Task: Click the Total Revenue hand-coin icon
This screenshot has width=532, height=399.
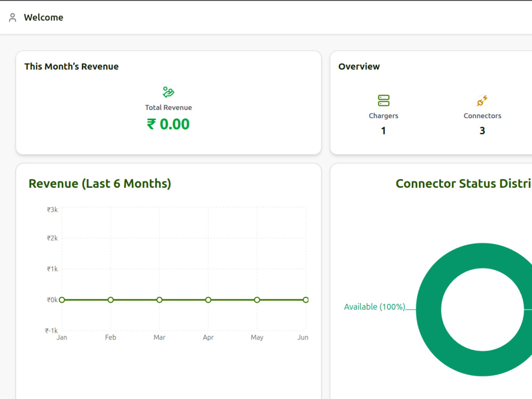Action: click(x=168, y=92)
